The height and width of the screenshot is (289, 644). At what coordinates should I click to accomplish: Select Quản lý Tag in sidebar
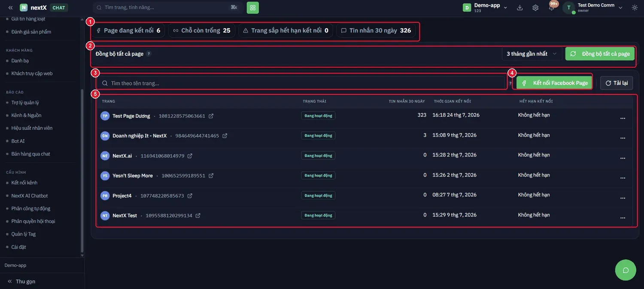coord(23,234)
